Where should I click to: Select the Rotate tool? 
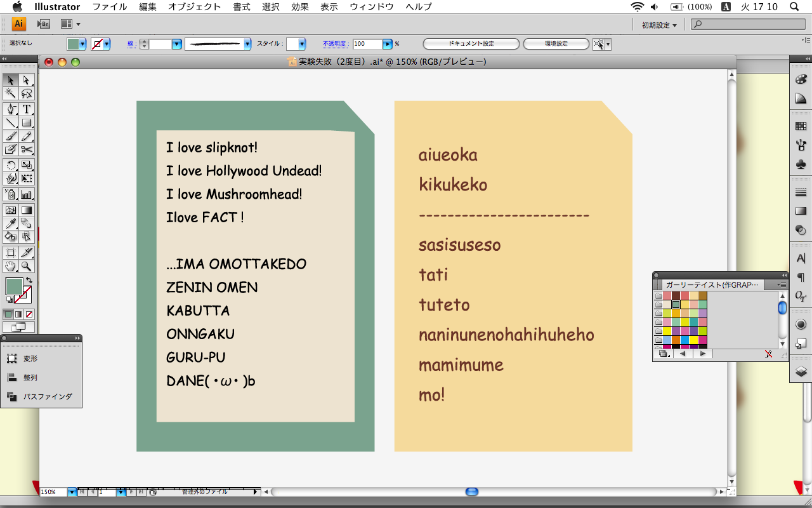11,165
